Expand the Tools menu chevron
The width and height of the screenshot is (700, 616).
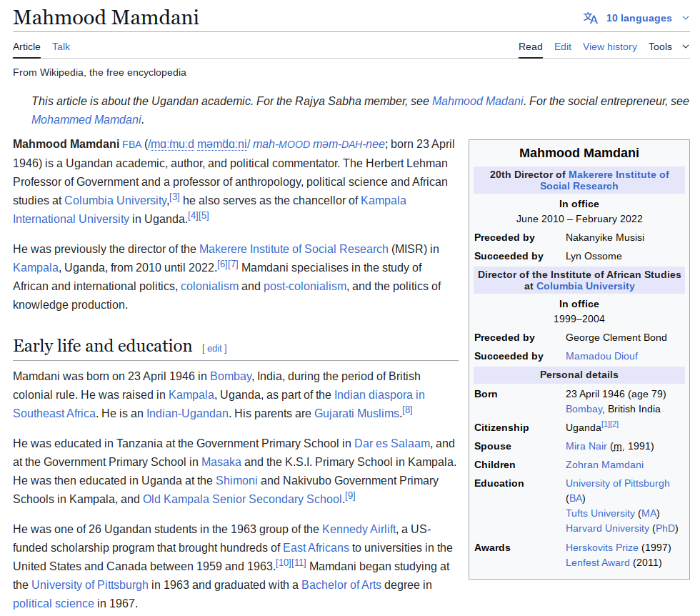click(685, 47)
